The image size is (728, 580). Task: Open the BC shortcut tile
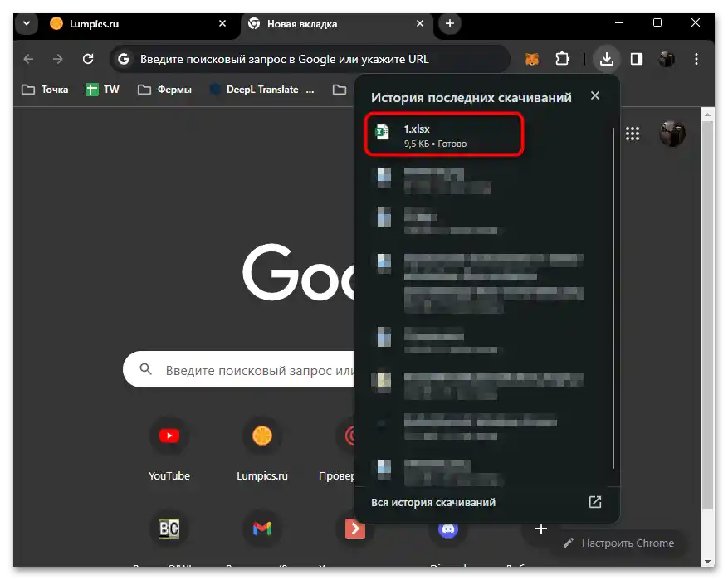click(x=169, y=529)
